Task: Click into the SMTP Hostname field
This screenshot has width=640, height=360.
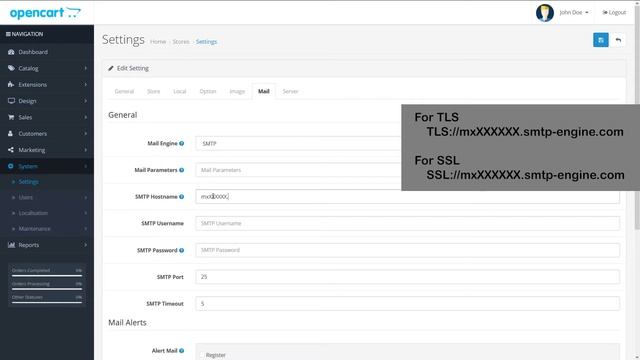Action: (407, 197)
